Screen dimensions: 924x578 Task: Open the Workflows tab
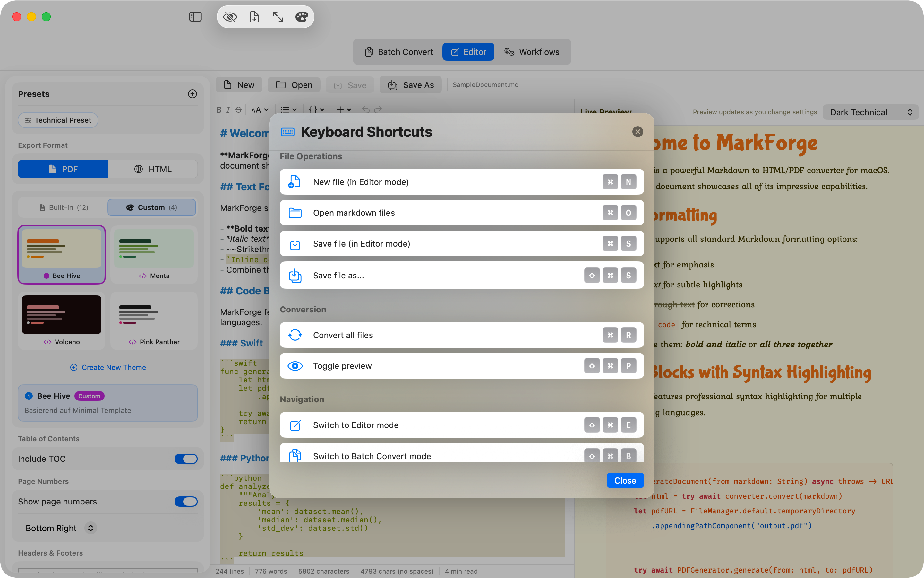point(532,52)
